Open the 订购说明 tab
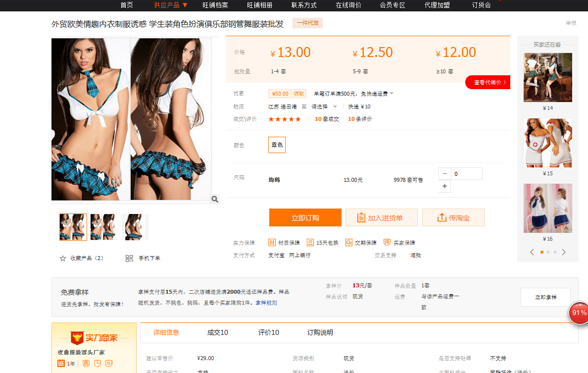The height and width of the screenshot is (373, 588). tap(320, 332)
